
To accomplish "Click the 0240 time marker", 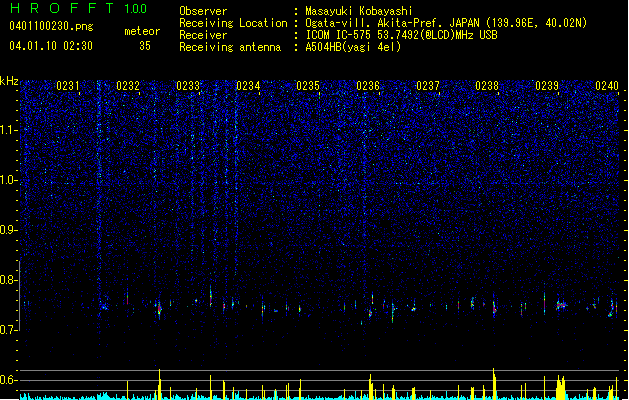I will (x=607, y=86).
